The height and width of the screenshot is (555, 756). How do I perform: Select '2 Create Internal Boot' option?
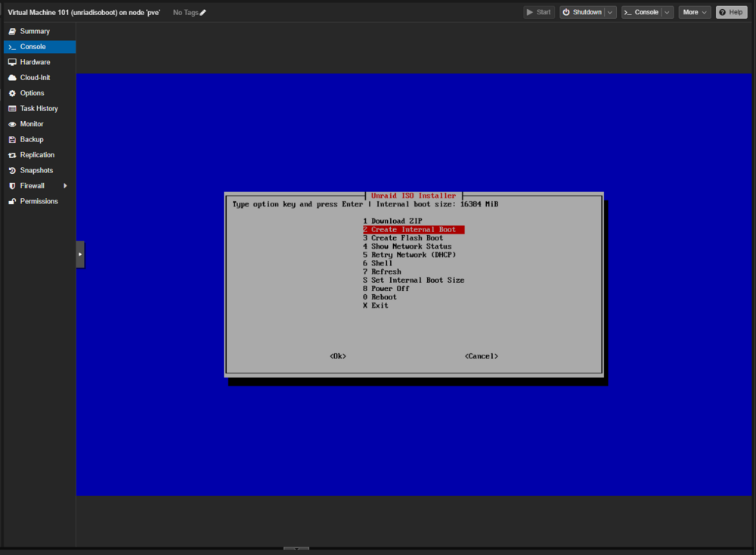pyautogui.click(x=414, y=230)
